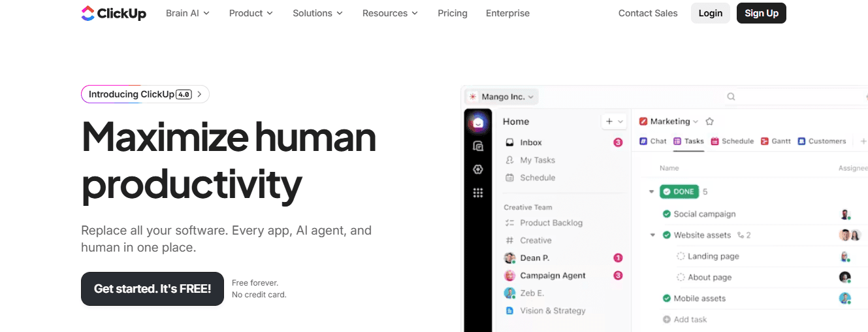Click the Name column header
Screen dimensions: 868x332
[x=669, y=168]
